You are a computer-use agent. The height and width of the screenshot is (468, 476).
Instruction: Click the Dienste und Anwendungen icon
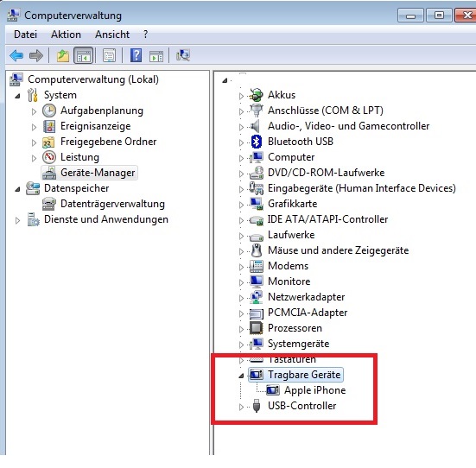click(33, 219)
